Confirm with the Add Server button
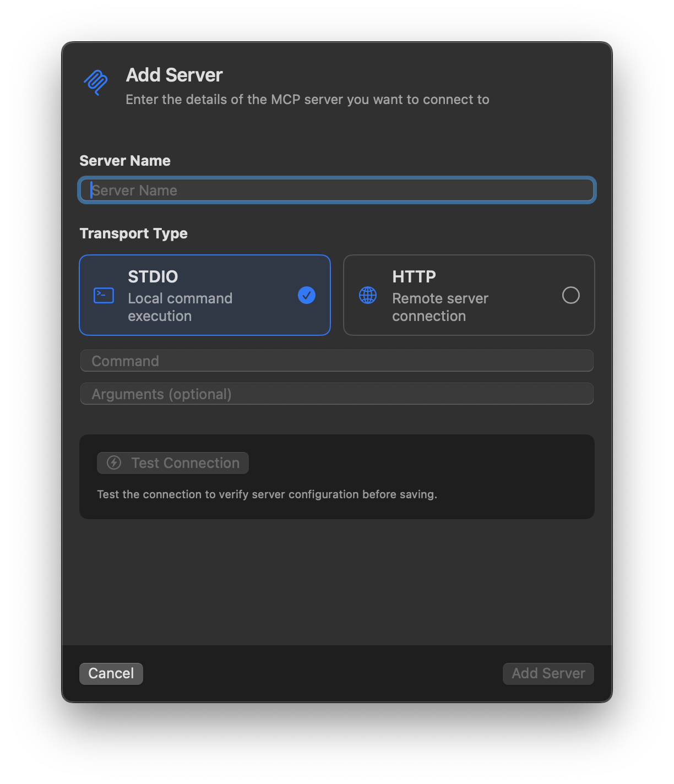The image size is (674, 784). (x=548, y=673)
